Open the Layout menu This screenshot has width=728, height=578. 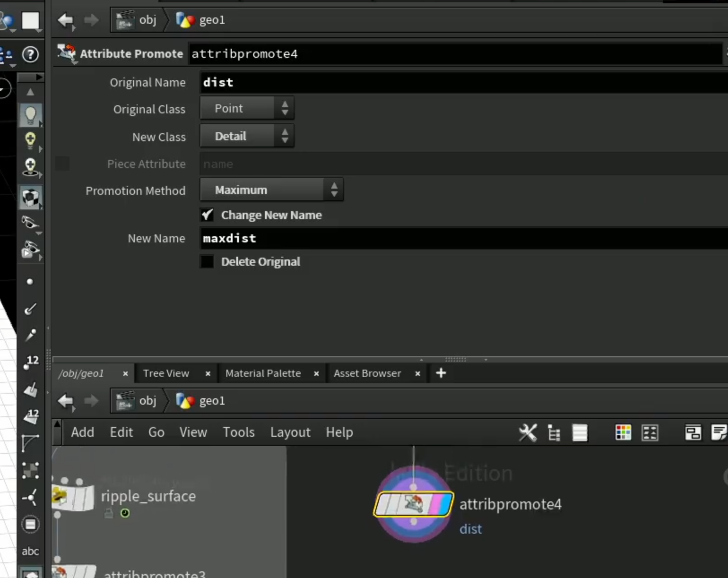pos(290,432)
